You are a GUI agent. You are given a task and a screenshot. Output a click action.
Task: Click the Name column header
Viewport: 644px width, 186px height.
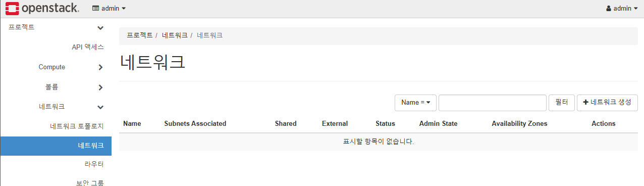click(x=132, y=123)
